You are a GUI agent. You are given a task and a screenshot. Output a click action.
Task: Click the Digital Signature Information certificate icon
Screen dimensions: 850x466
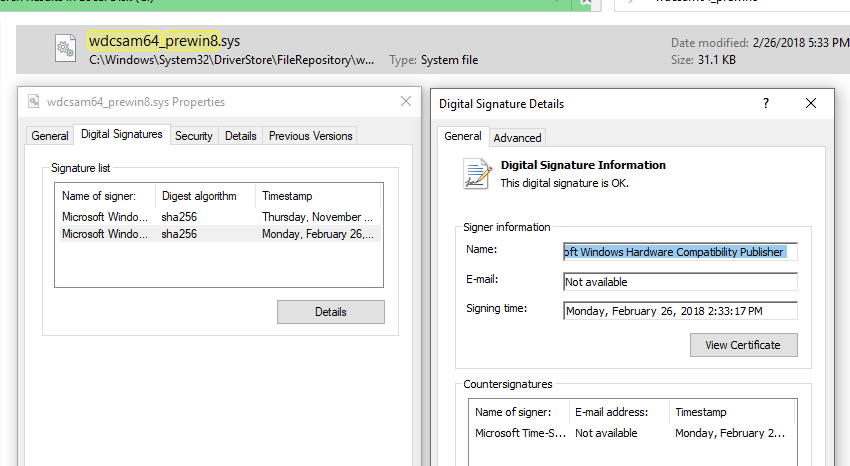click(478, 173)
